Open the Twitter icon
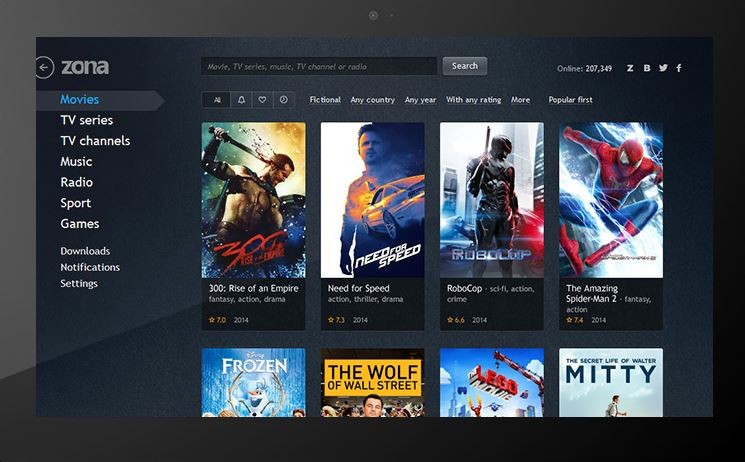This screenshot has height=462, width=745. tap(663, 68)
